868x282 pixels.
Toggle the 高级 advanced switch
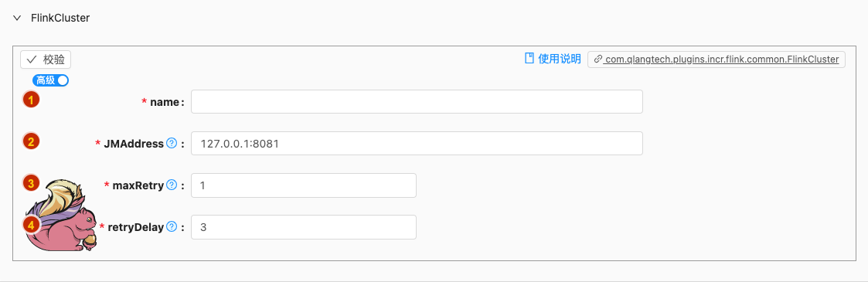[x=51, y=80]
